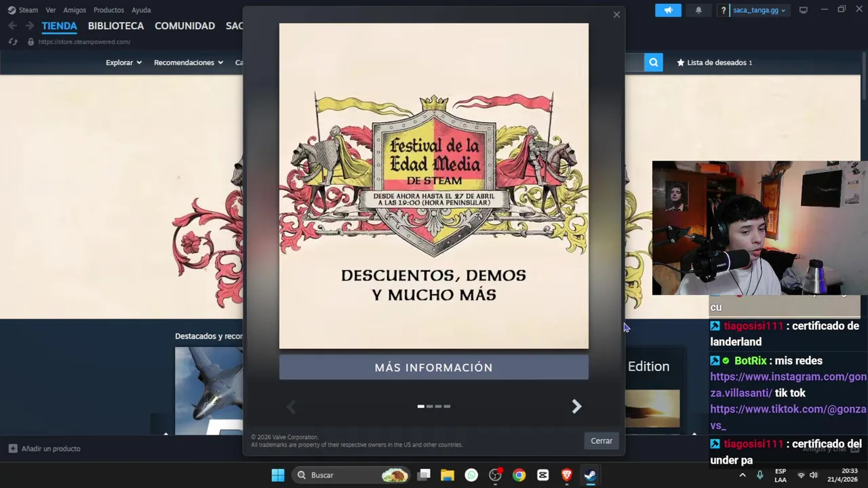Click tiagosisi111 in 'certificado de landerland' message
The image size is (868, 488).
click(753, 326)
